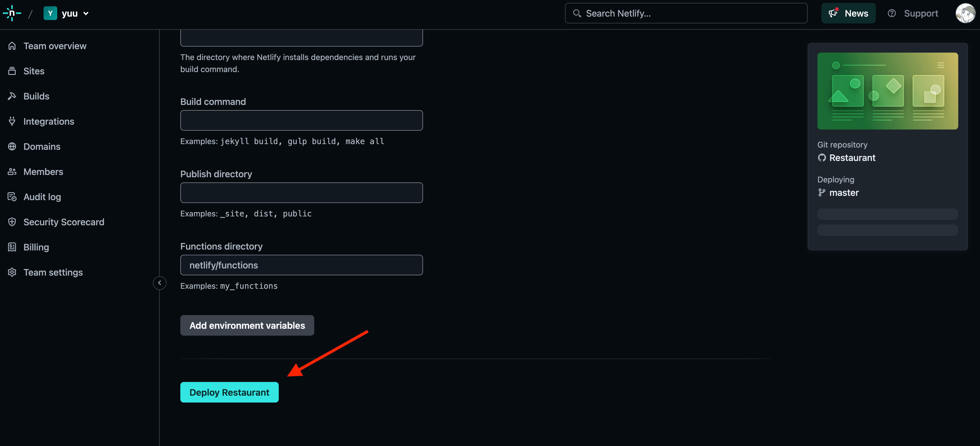Navigate to Integrations
This screenshot has width=980, height=446.
49,121
